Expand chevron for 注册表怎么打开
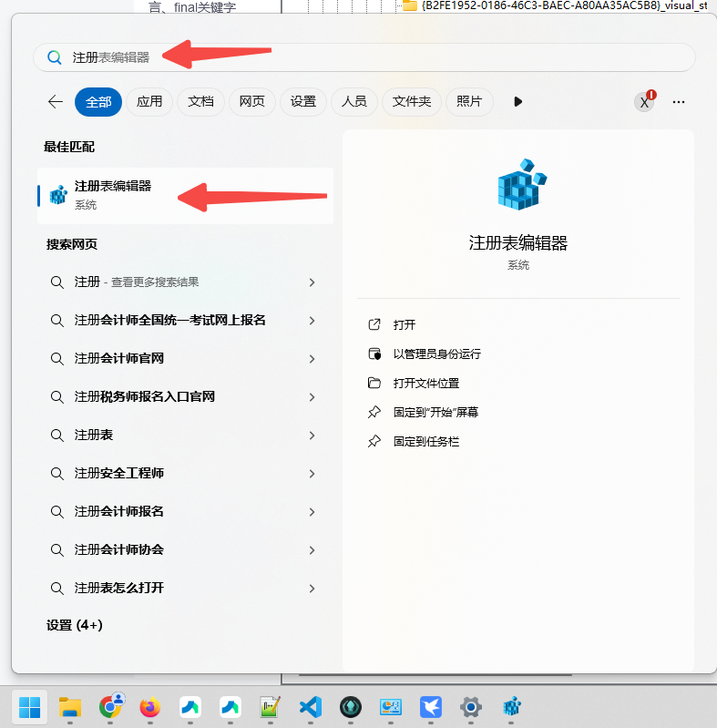 [x=312, y=589]
